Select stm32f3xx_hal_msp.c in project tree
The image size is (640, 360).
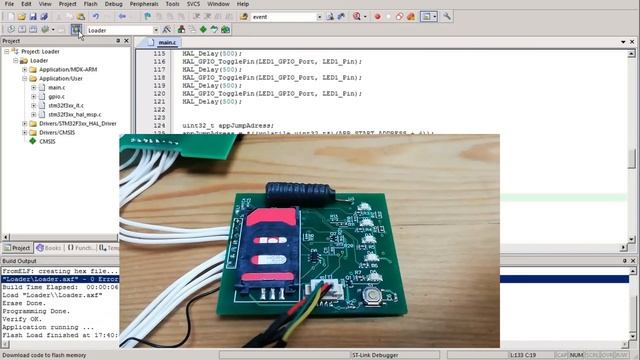click(74, 114)
